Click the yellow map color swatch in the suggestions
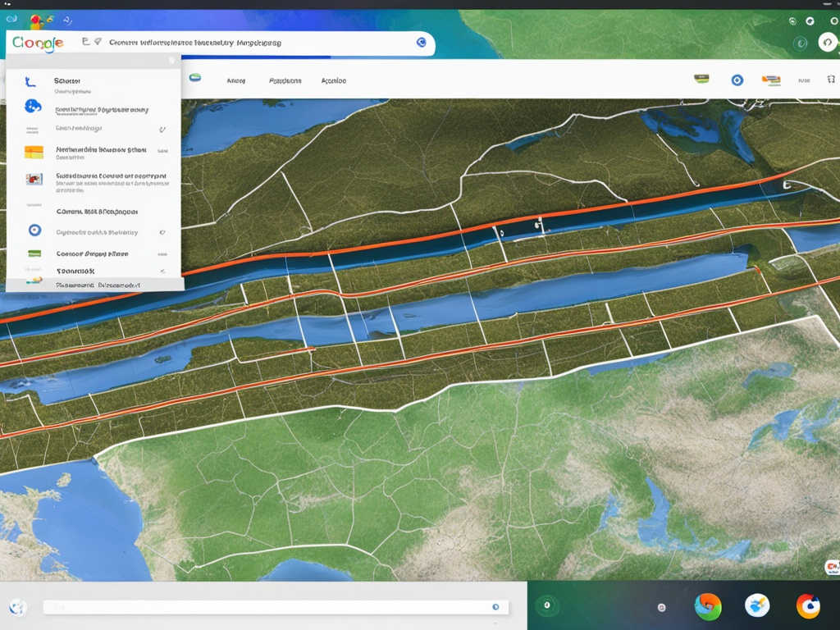This screenshot has width=840, height=630. [x=34, y=151]
